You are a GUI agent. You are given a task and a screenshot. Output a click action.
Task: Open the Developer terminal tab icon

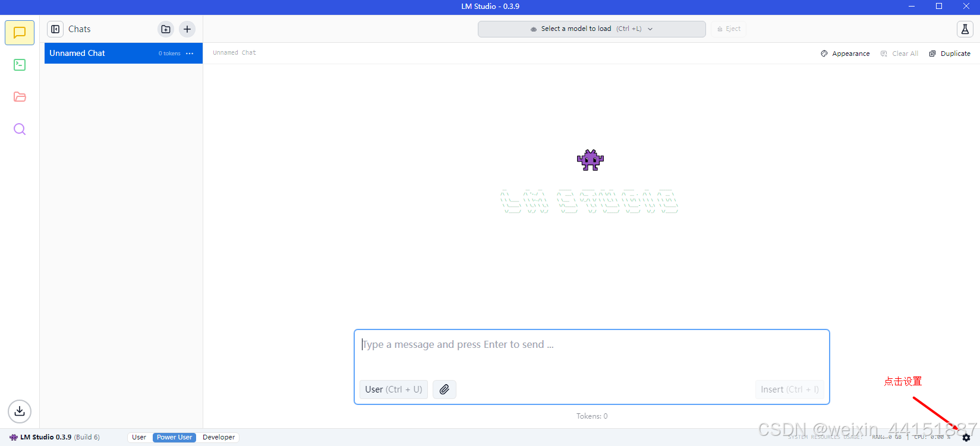(20, 65)
